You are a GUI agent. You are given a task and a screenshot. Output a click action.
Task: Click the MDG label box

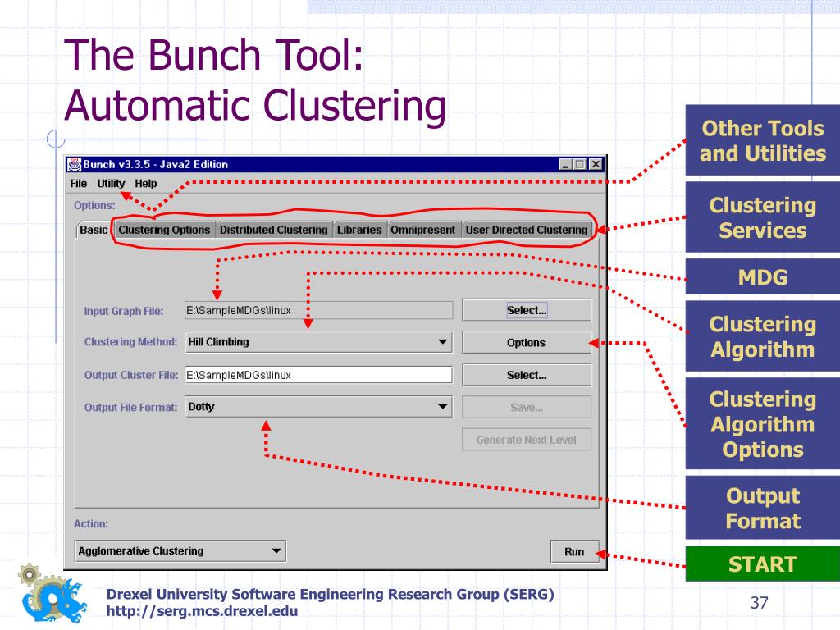[763, 277]
